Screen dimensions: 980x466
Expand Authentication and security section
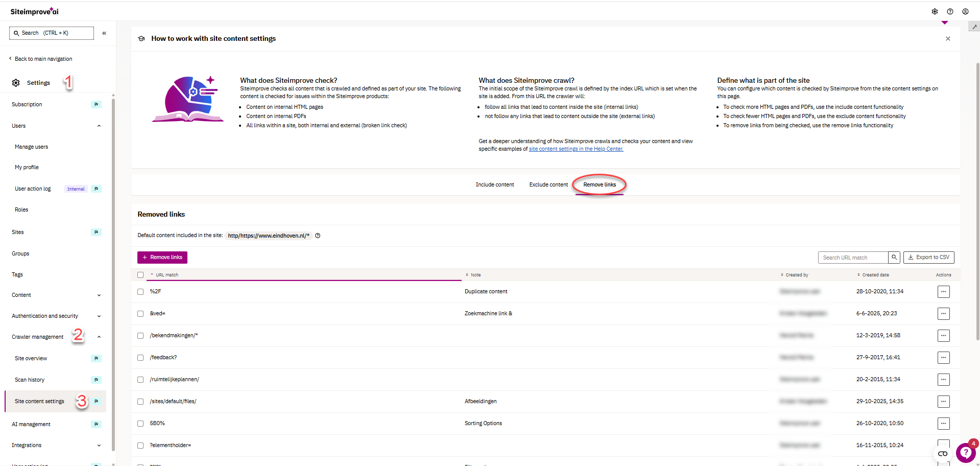99,316
